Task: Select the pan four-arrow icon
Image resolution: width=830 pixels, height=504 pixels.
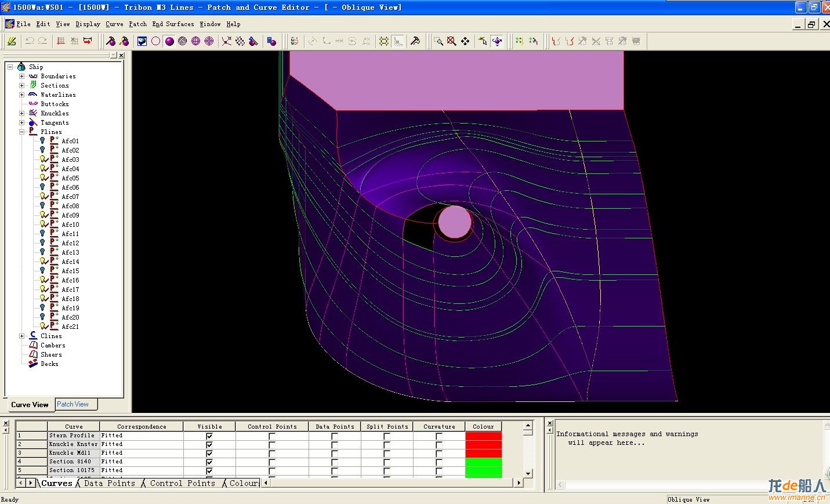Action: pyautogui.click(x=465, y=41)
